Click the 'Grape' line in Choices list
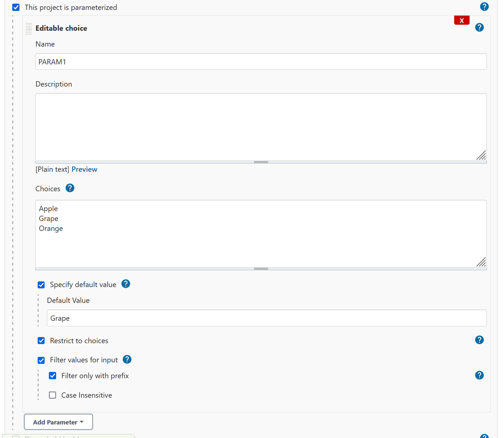This screenshot has width=504, height=438. 49,219
